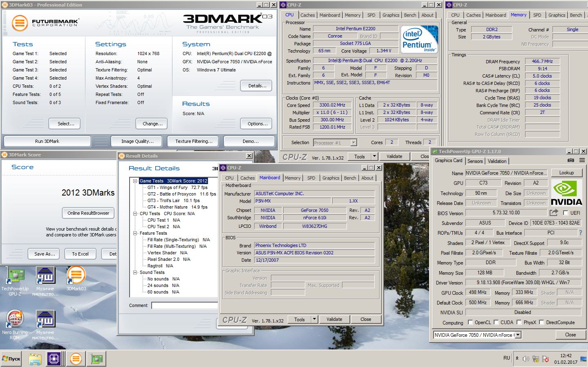Toggle DirectCompute checkbox in GPU-Z

pos(541,323)
